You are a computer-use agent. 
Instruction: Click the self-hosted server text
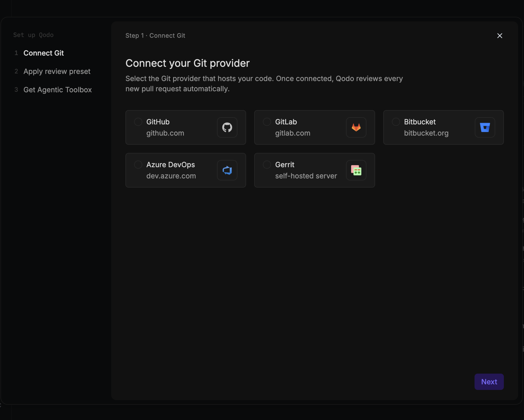tap(306, 176)
